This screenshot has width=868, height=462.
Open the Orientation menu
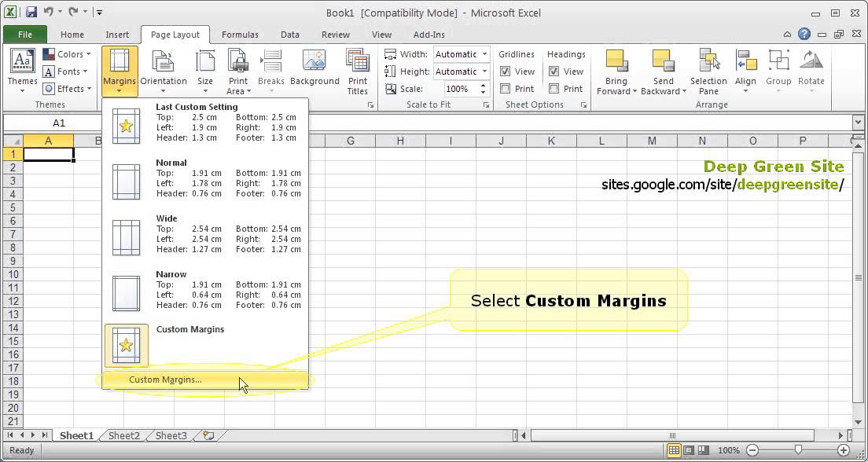pos(164,71)
